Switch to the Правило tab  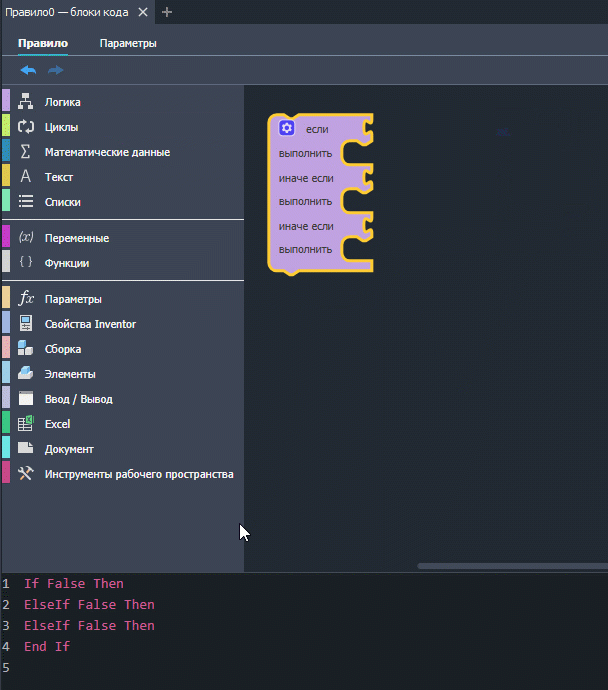(x=43, y=43)
